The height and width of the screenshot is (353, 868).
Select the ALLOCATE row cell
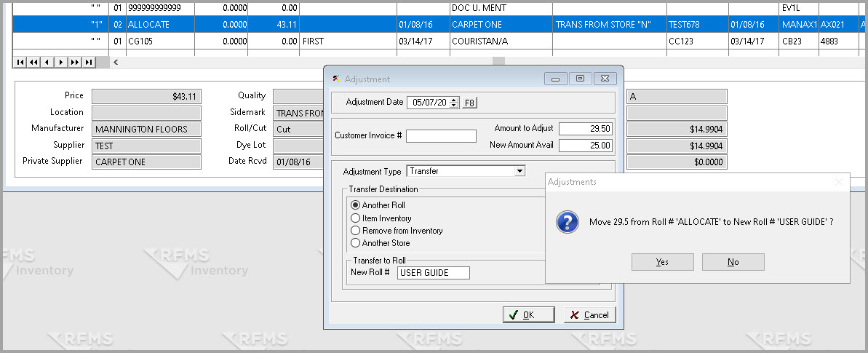coord(160,25)
